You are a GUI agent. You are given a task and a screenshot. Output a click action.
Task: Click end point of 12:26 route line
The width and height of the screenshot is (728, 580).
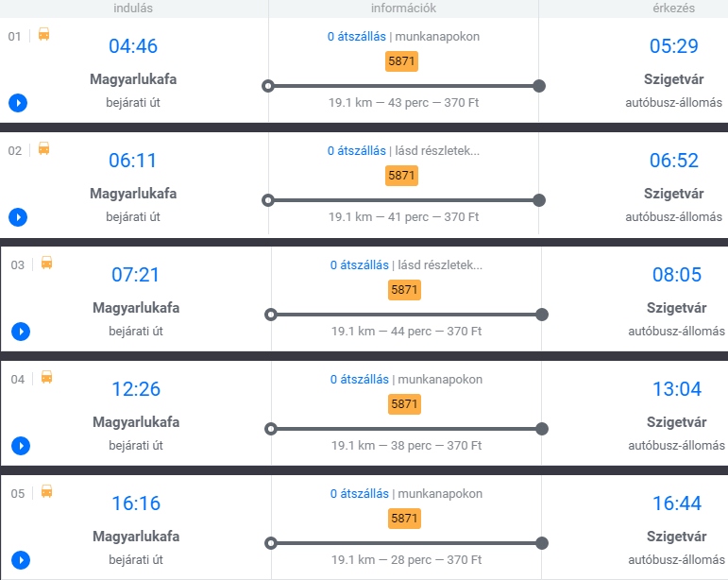pyautogui.click(x=542, y=429)
